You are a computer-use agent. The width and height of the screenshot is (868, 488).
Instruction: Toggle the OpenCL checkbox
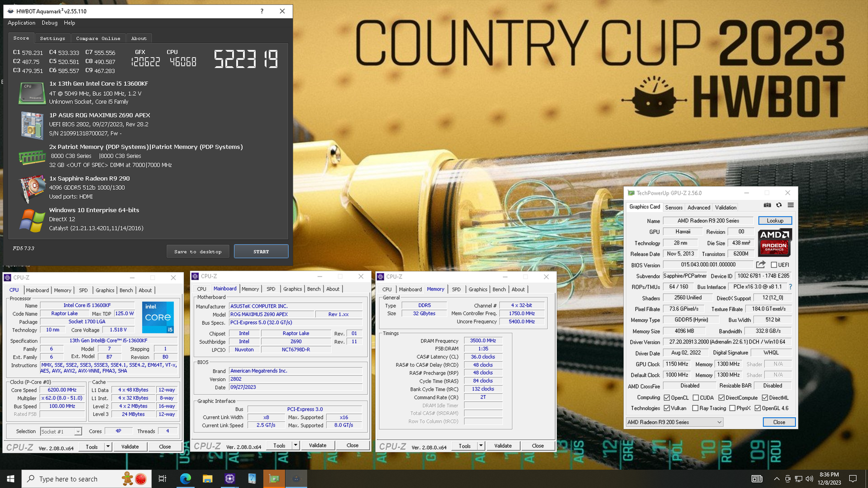[667, 398]
